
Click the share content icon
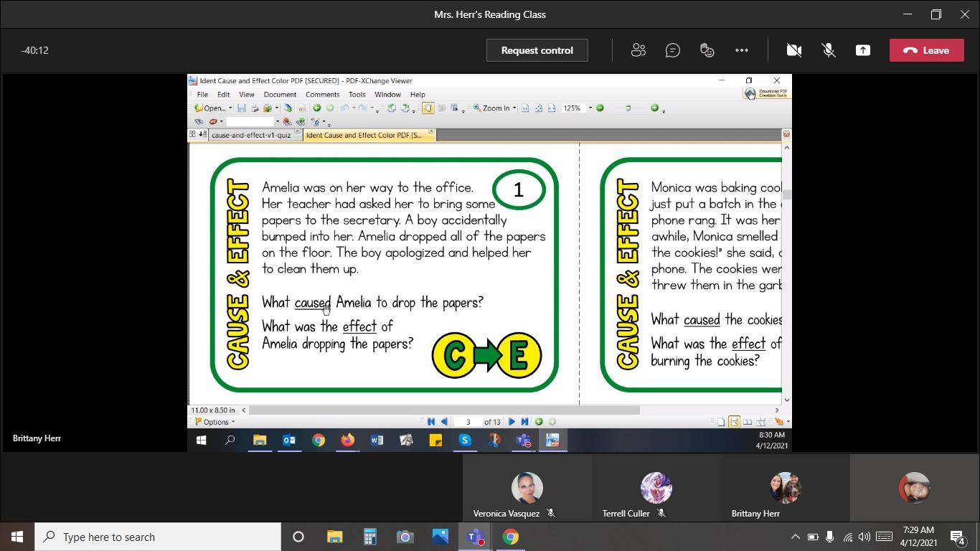point(862,50)
